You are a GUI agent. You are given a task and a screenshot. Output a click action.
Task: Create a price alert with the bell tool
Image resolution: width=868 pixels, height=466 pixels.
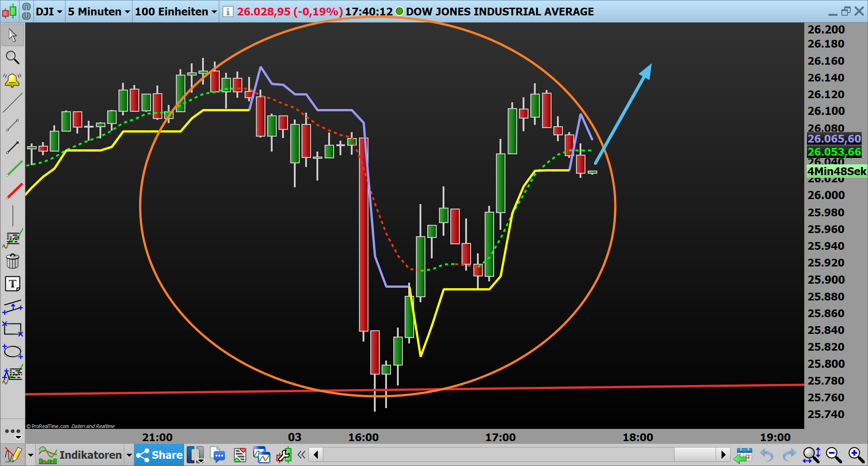(x=12, y=80)
